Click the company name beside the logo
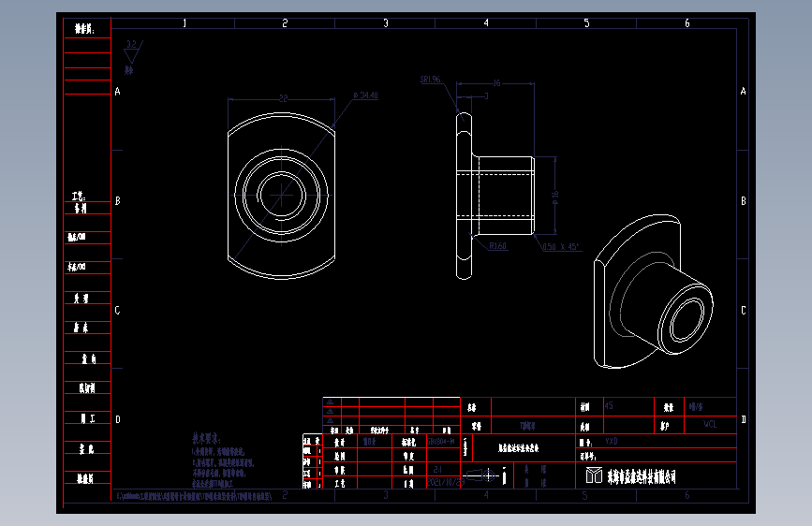812x526 pixels. (642, 476)
